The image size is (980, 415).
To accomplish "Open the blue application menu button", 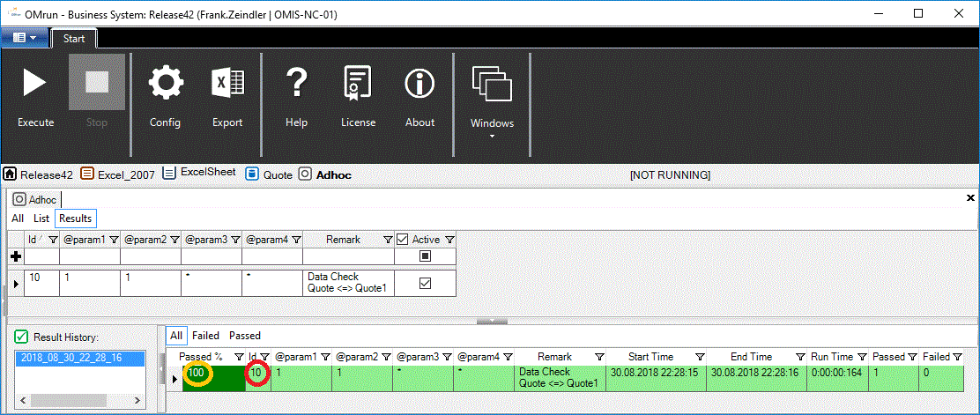I will click(24, 38).
